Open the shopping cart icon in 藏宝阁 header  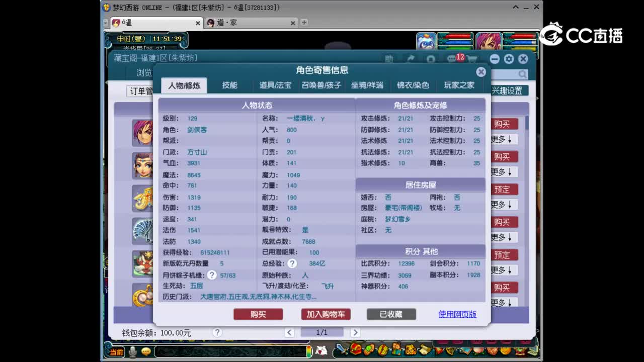tap(472, 59)
